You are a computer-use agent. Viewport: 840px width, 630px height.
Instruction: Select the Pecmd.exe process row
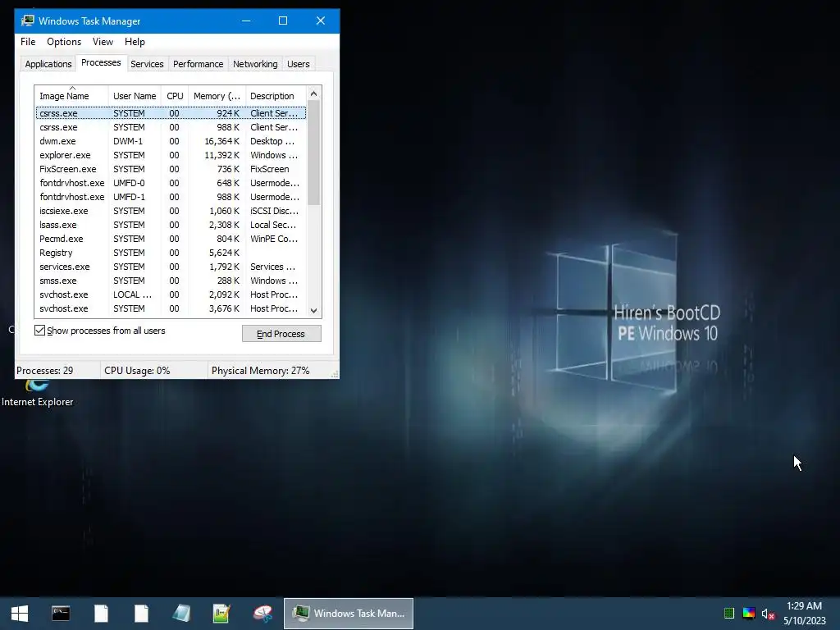[x=171, y=239]
